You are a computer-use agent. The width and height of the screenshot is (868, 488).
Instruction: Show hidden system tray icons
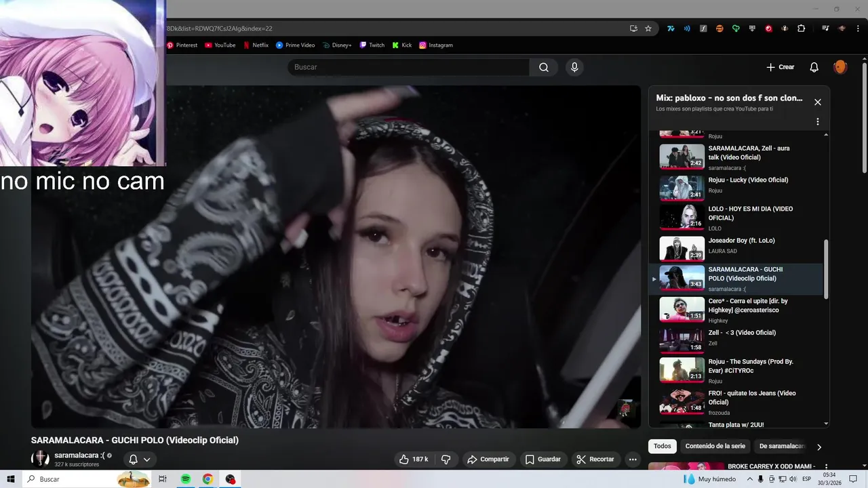(x=750, y=479)
